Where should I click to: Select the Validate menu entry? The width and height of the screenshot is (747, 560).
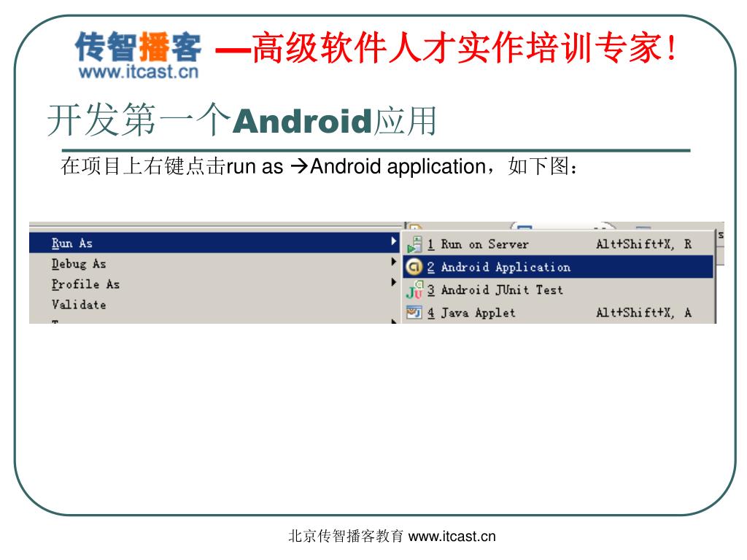[x=214, y=304]
